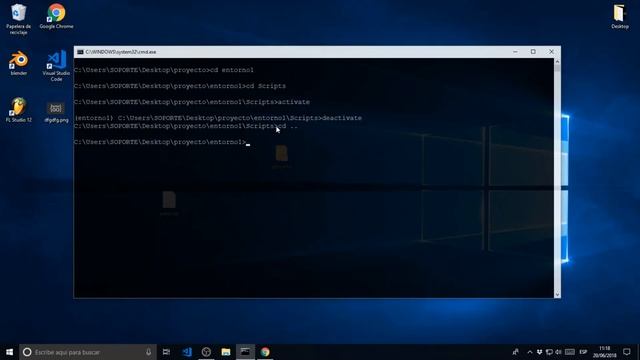640x360 pixels.
Task: Open File Explorer from the taskbar
Action: click(x=226, y=352)
